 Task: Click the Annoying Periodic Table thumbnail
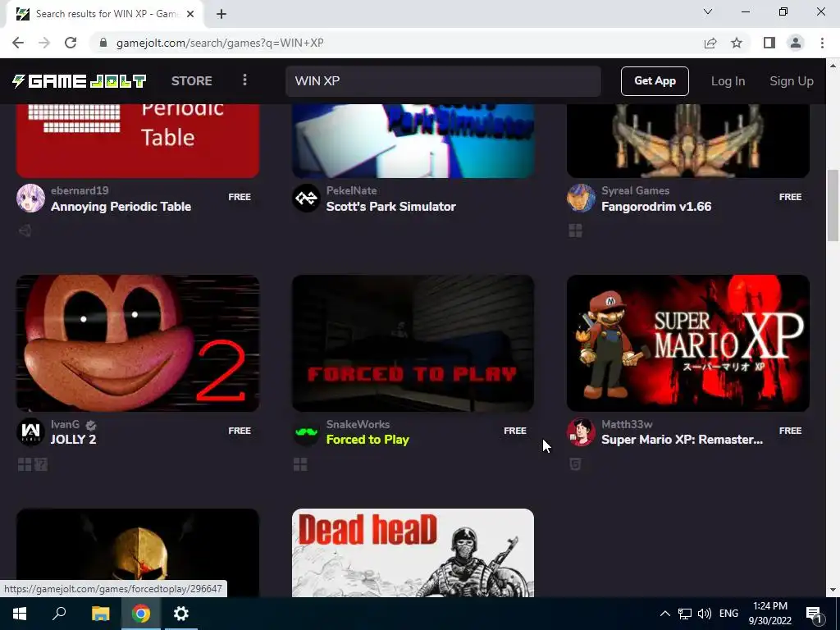click(x=138, y=140)
